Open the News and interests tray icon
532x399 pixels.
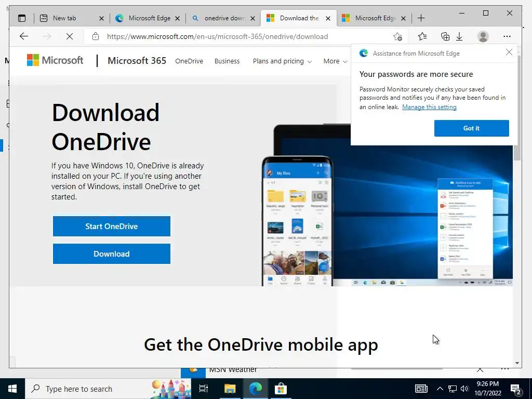(421, 389)
